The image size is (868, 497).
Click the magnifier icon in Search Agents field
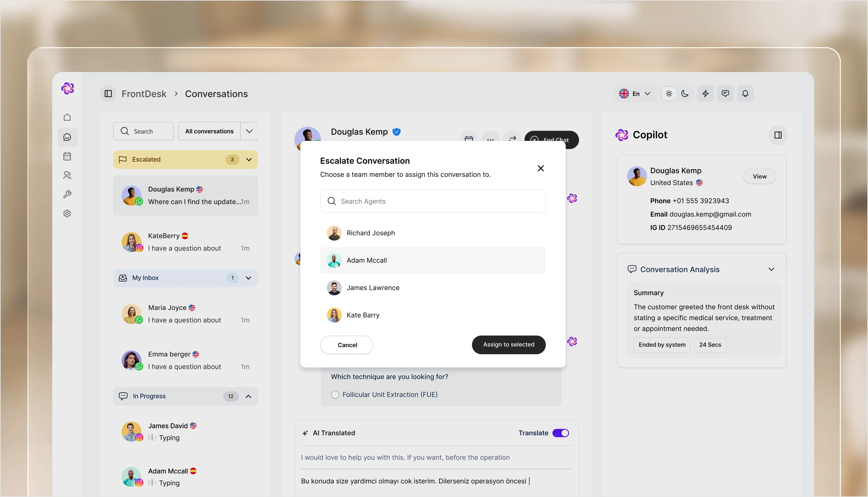pos(332,201)
